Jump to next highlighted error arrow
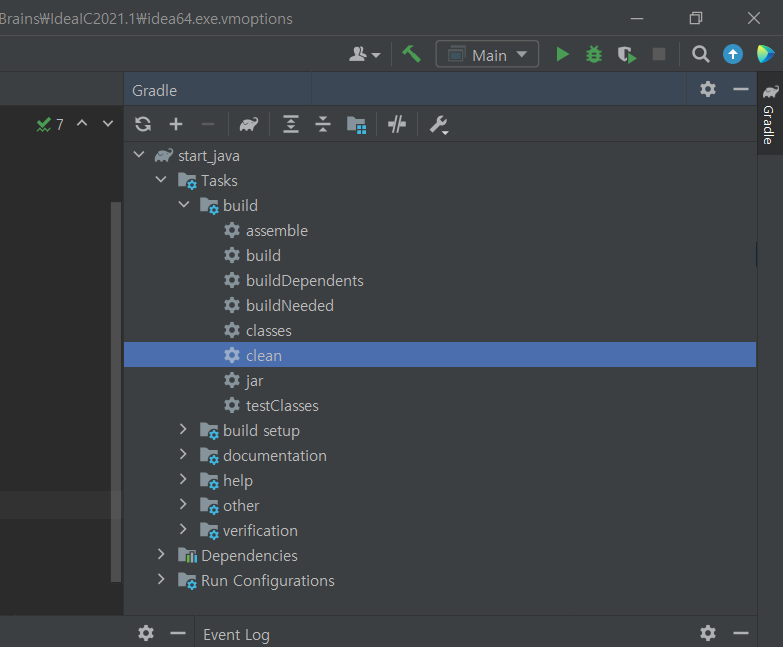 pos(108,123)
